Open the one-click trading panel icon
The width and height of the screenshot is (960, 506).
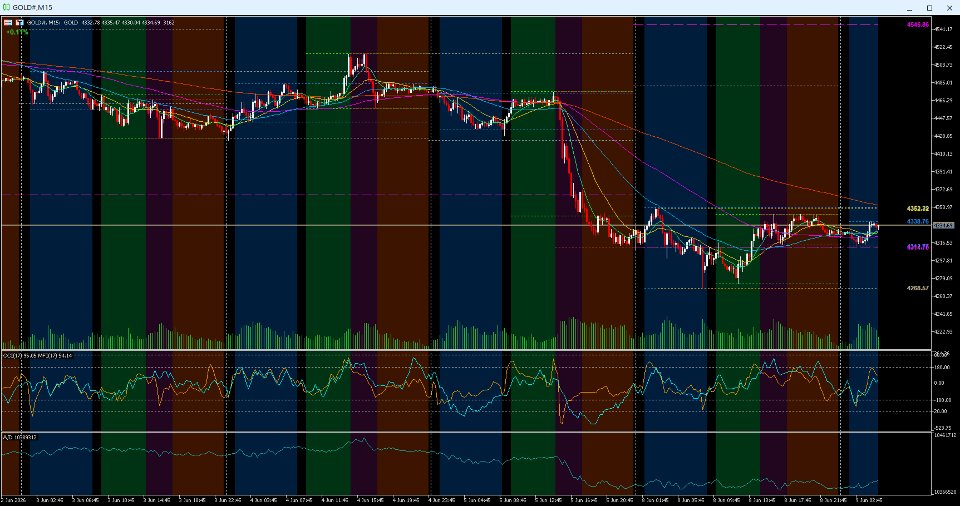[x=9, y=23]
